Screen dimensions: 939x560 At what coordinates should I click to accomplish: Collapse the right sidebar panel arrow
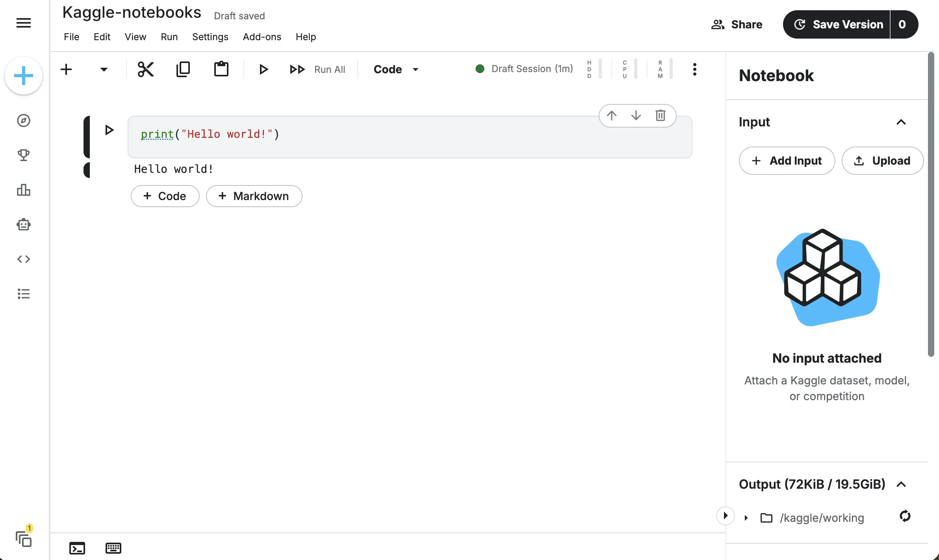(726, 516)
